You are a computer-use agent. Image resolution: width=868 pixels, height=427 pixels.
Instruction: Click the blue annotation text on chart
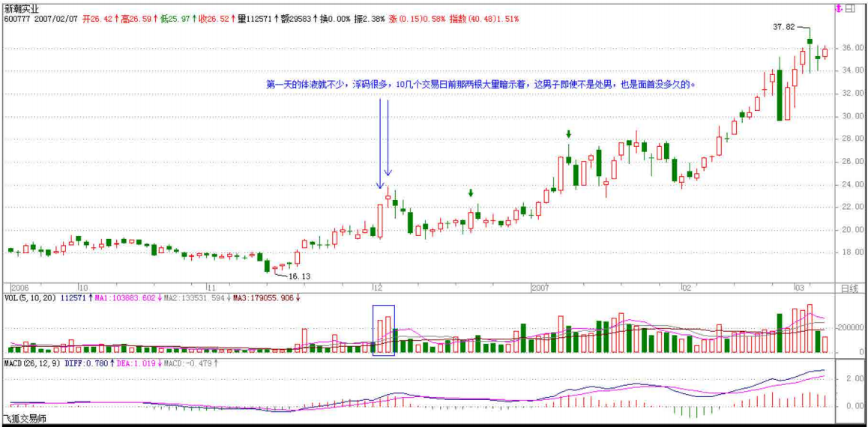click(x=480, y=85)
